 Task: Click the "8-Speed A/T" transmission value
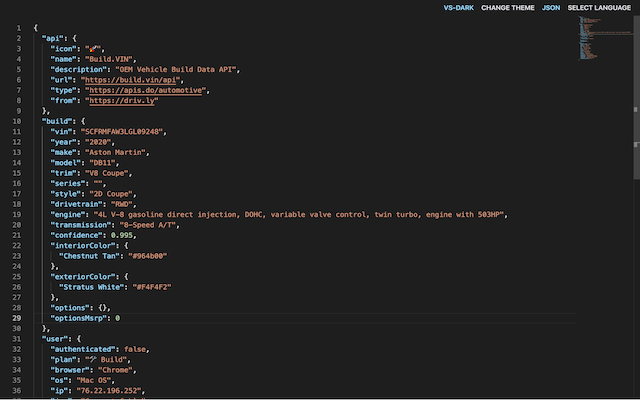pyautogui.click(x=148, y=225)
